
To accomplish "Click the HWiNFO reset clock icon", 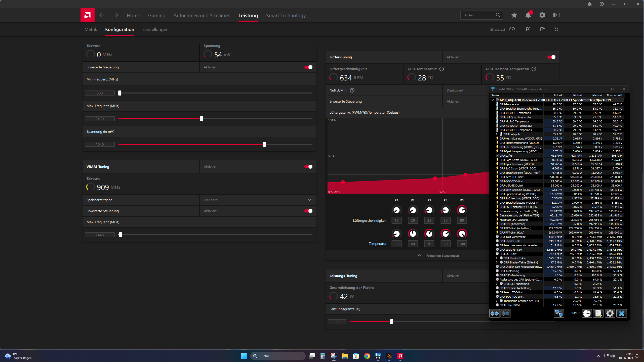I will 587,313.
